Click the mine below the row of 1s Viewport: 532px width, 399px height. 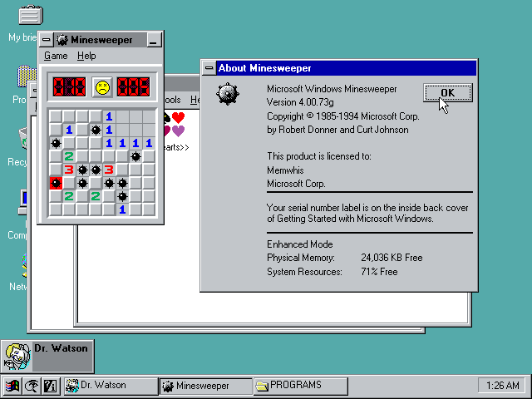click(x=135, y=156)
